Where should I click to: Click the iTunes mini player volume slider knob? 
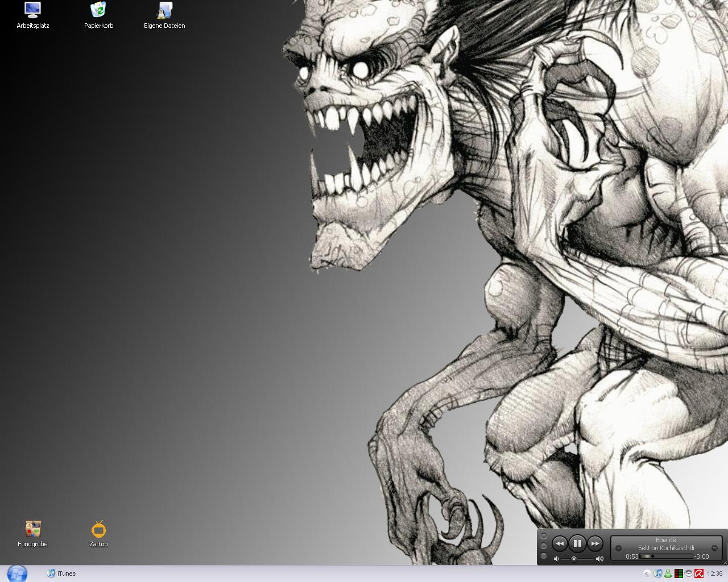(x=574, y=559)
